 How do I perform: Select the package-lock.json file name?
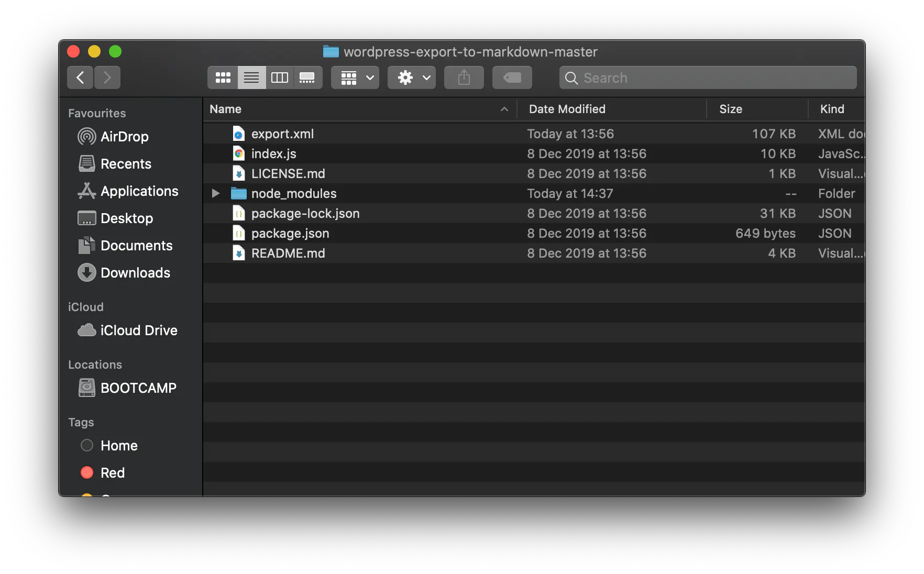[x=305, y=213]
